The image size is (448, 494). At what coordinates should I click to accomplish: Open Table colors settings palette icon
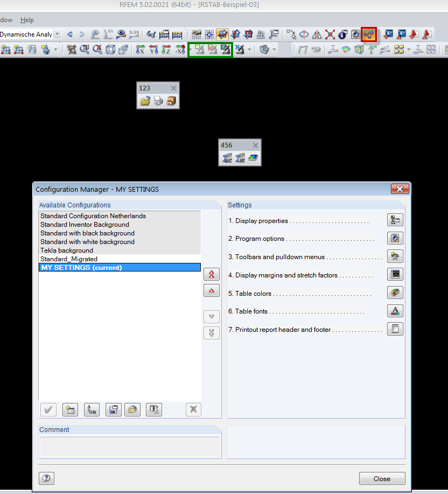point(395,293)
